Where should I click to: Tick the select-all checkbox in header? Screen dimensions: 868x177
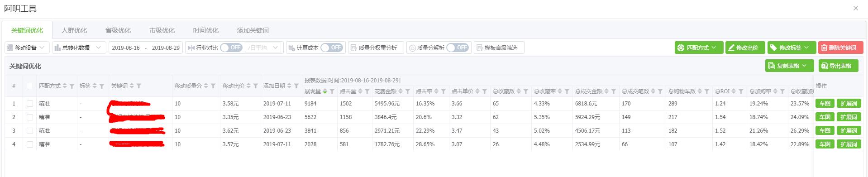point(30,86)
